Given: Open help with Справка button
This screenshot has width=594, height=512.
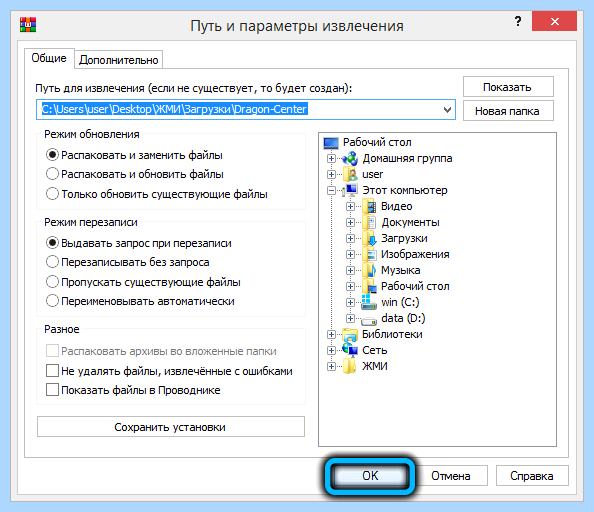Looking at the screenshot, I should [x=532, y=476].
